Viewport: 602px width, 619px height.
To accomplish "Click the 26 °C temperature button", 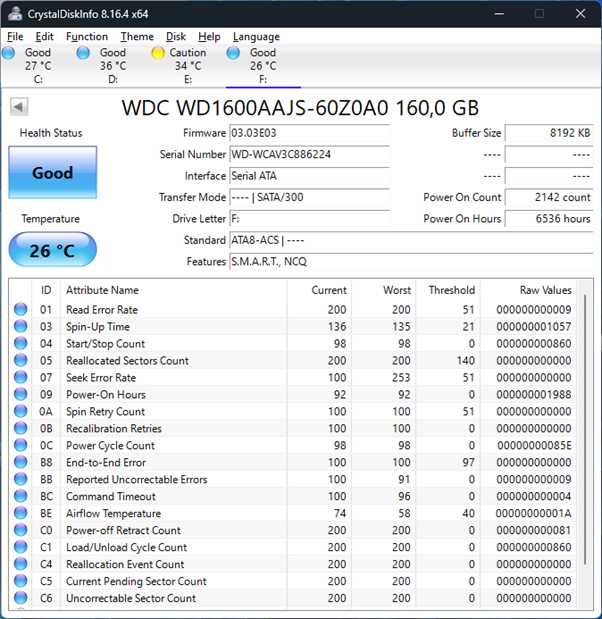I will pyautogui.click(x=53, y=250).
